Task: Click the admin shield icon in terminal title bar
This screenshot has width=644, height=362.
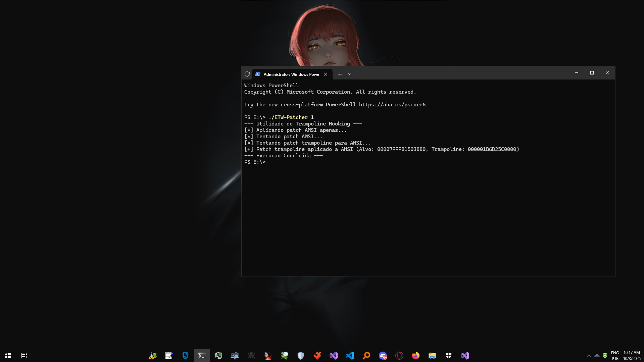Action: pyautogui.click(x=247, y=74)
